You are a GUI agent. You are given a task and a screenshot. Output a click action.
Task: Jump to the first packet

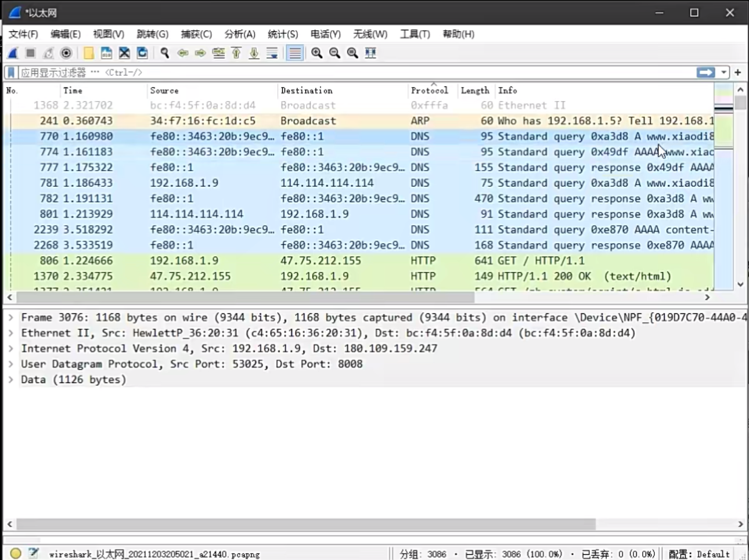(236, 53)
